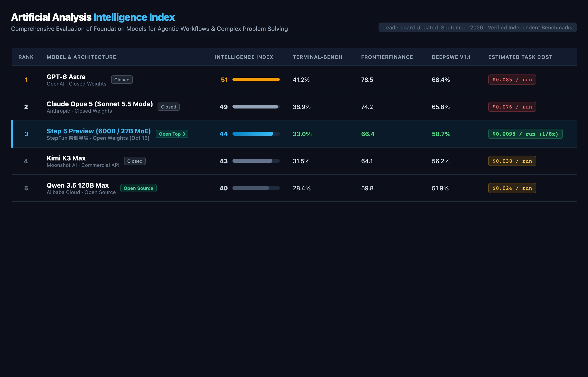
Task: Open the Claude Opus 5 (Sonnet 5.5 Mode) entry
Action: pyautogui.click(x=100, y=104)
